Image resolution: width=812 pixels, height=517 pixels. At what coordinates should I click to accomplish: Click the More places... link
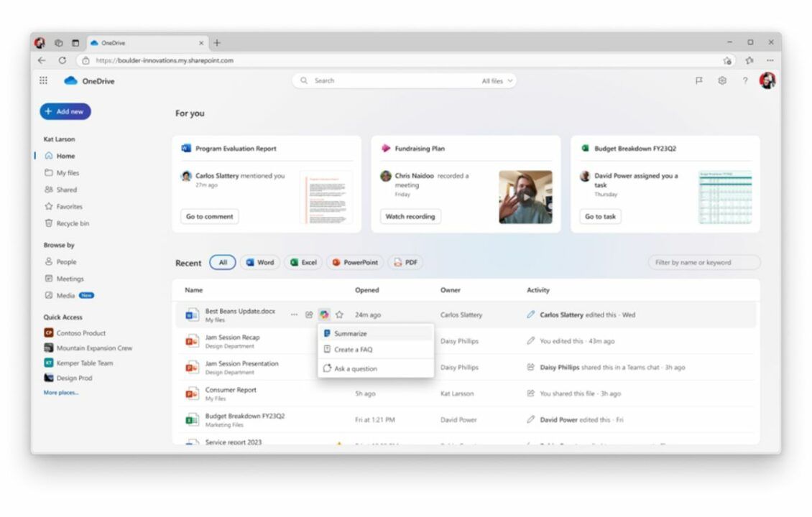click(61, 393)
